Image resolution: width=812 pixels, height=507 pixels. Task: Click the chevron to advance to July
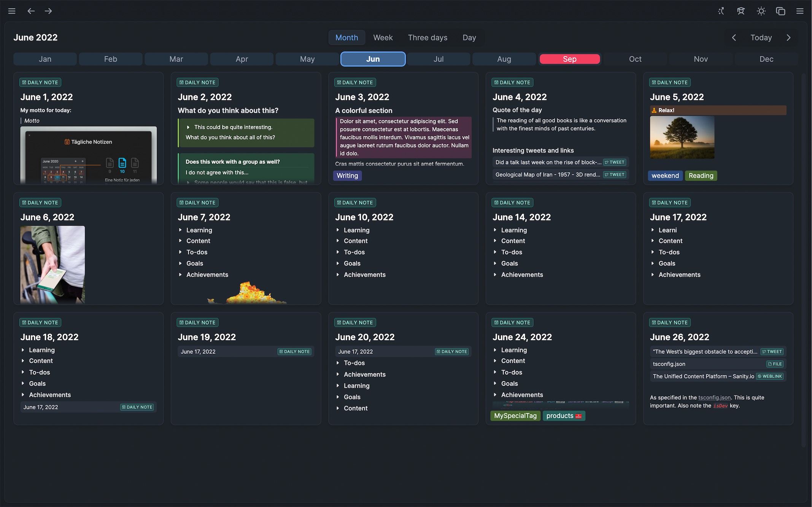[x=788, y=37]
